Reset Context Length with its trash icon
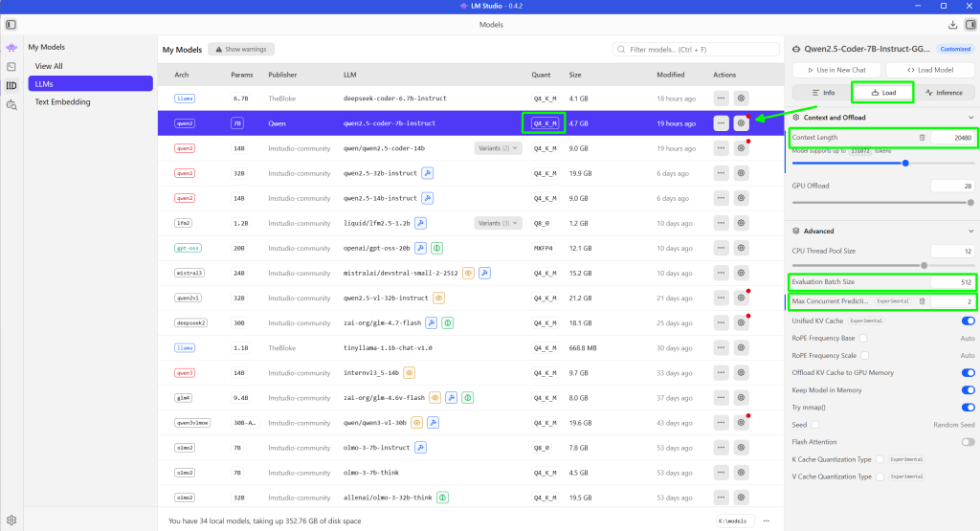 [x=922, y=138]
